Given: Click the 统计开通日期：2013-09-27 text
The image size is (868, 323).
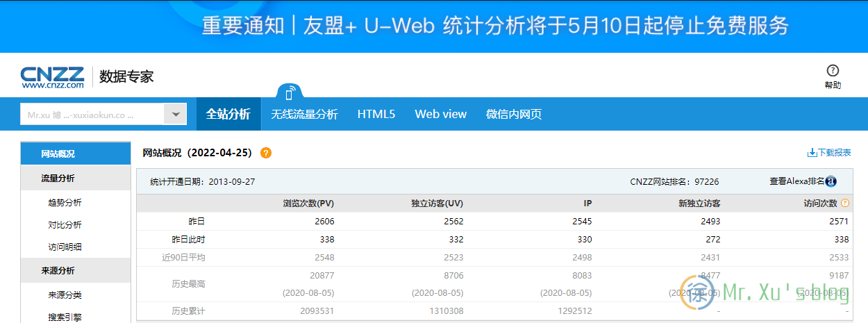Looking at the screenshot, I should [203, 181].
